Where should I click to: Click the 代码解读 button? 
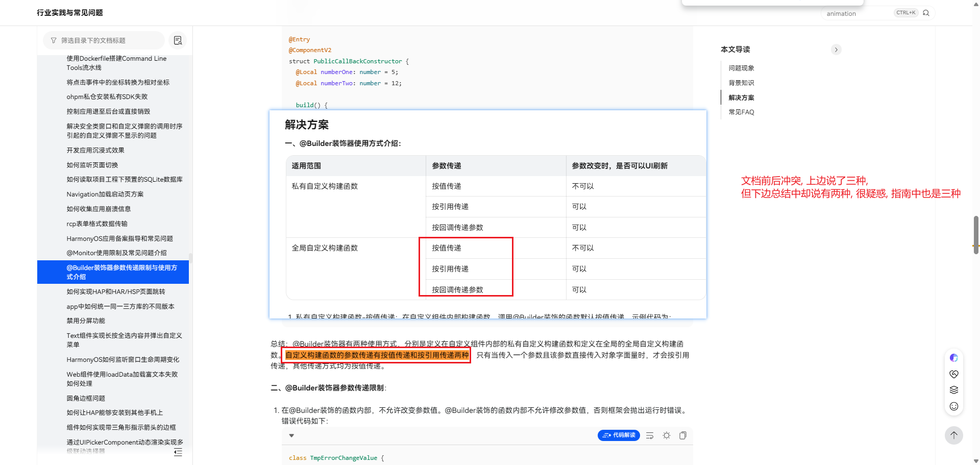619,435
